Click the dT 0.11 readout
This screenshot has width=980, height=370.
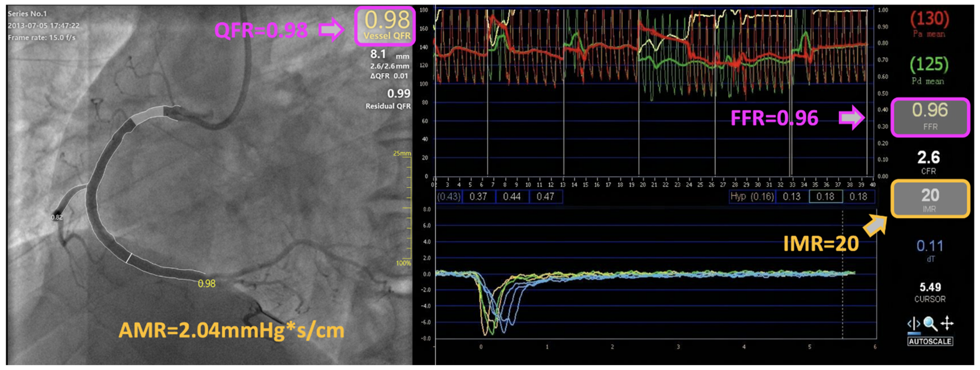930,250
